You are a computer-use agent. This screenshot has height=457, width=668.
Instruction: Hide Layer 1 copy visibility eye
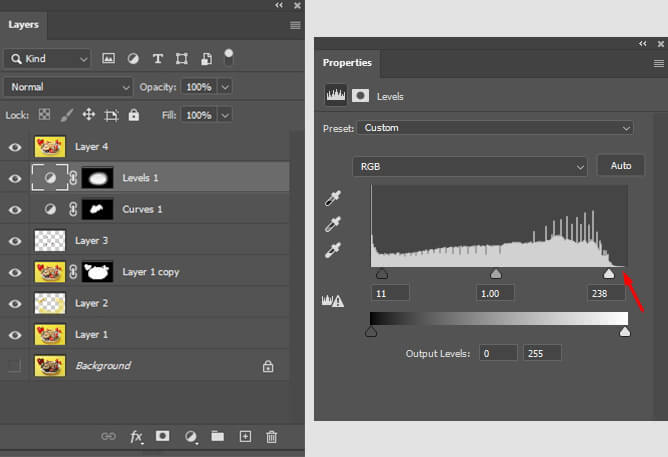point(15,273)
